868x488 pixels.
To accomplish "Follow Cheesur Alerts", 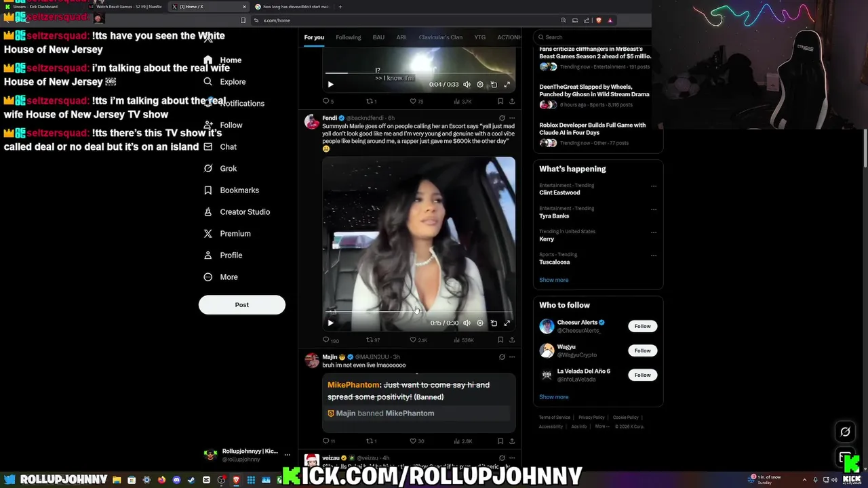I will (642, 327).
